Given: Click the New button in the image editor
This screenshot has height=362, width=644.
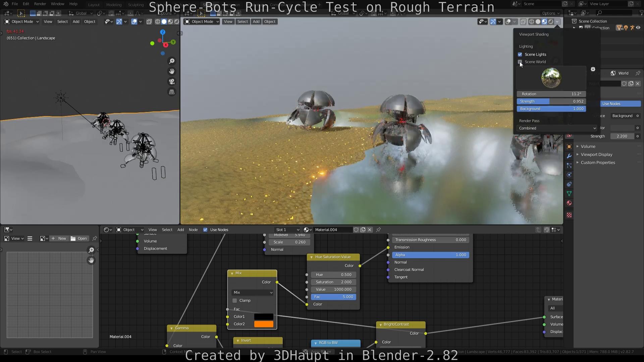Looking at the screenshot, I should click(59, 238).
